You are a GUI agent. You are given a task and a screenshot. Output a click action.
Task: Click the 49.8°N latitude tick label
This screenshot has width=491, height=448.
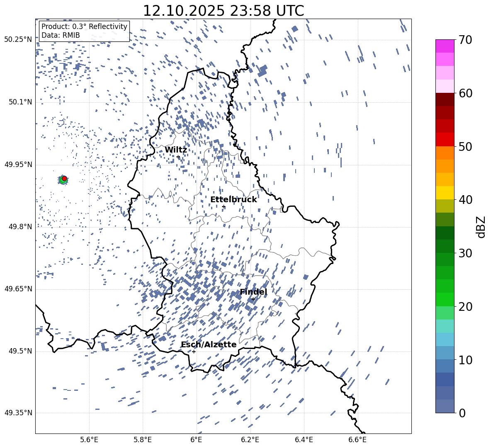(x=18, y=227)
